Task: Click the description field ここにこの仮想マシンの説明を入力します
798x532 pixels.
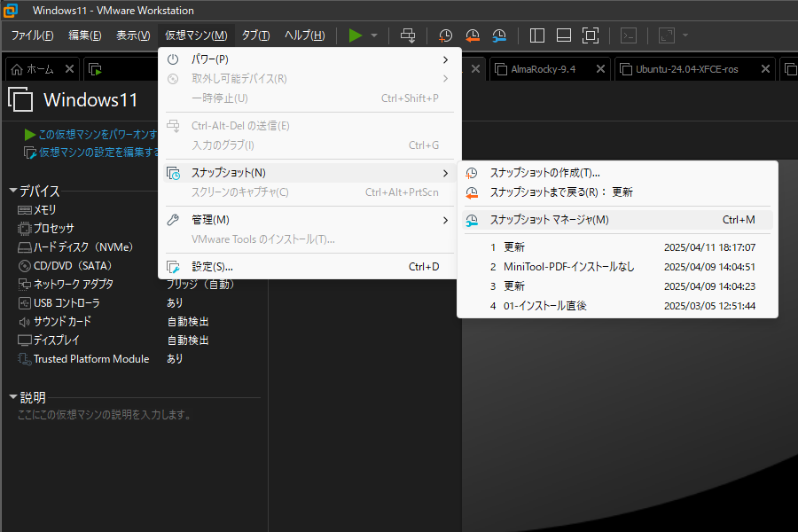Action: pos(106,415)
